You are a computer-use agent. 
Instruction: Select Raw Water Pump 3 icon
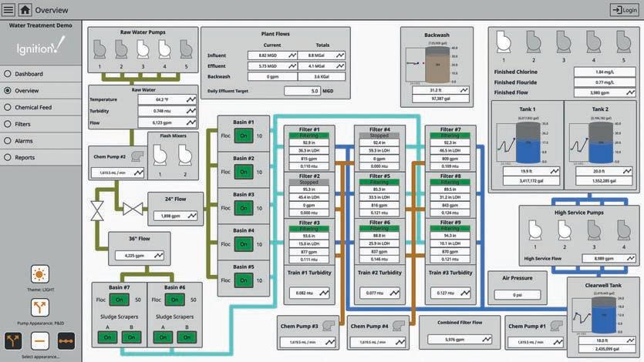[143, 49]
